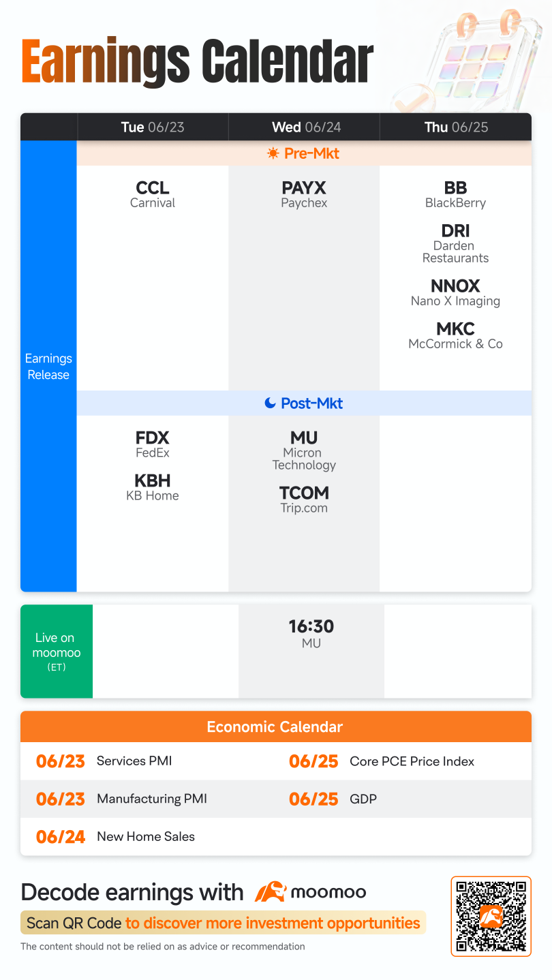This screenshot has height=980, width=552.
Task: Open the MU Micron Technology entry
Action: [304, 450]
